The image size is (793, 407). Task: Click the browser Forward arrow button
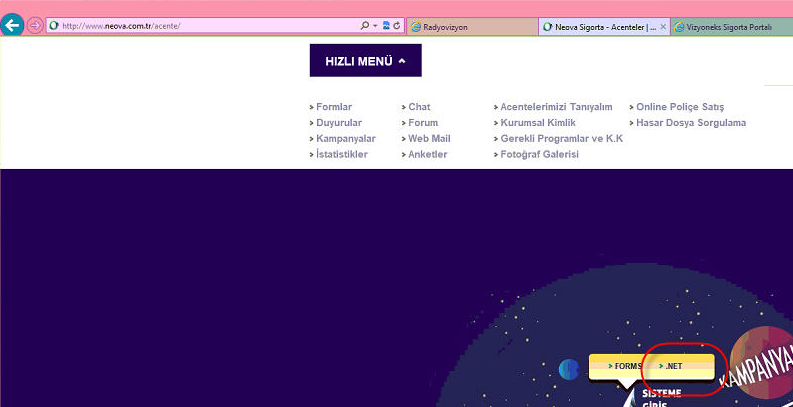(x=35, y=26)
